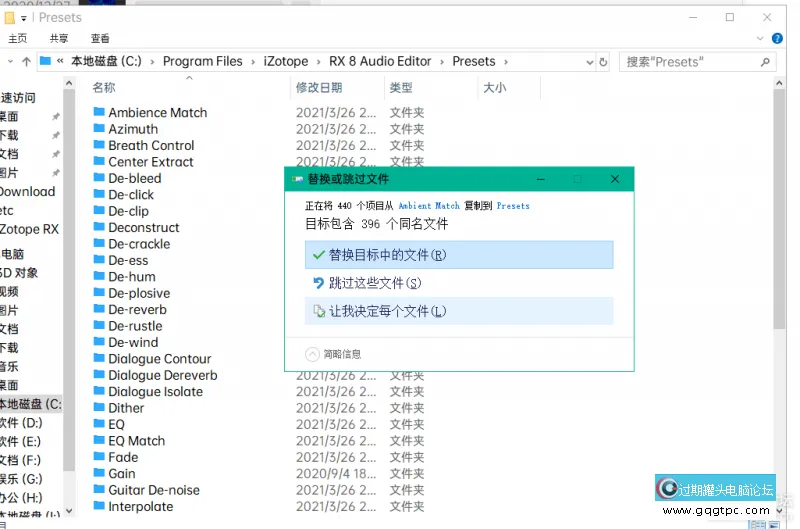Close the replace or skip files dialog
Viewport: 800px width, 529px height.
615,179
